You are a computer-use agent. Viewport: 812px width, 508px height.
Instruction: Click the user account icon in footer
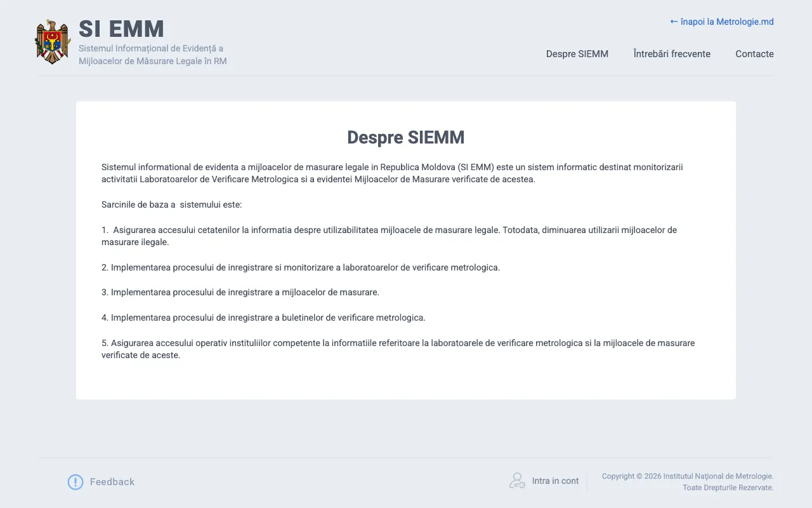[x=517, y=481]
